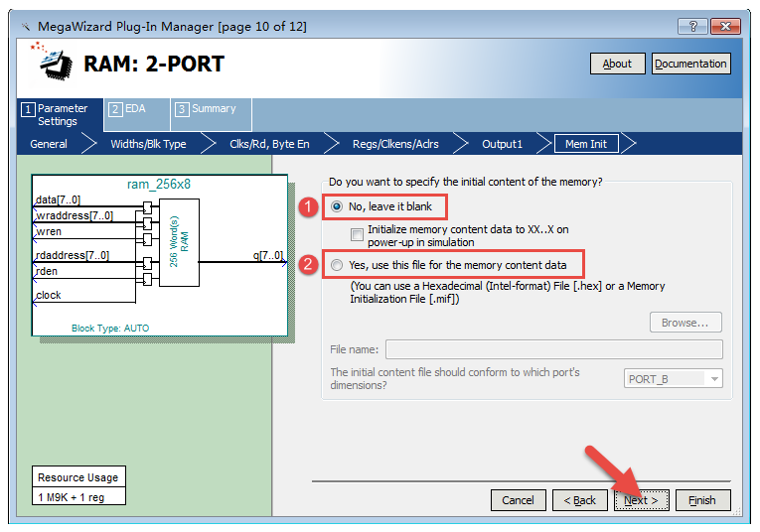The height and width of the screenshot is (532, 760).
Task: Click the File name input field
Action: (x=554, y=349)
